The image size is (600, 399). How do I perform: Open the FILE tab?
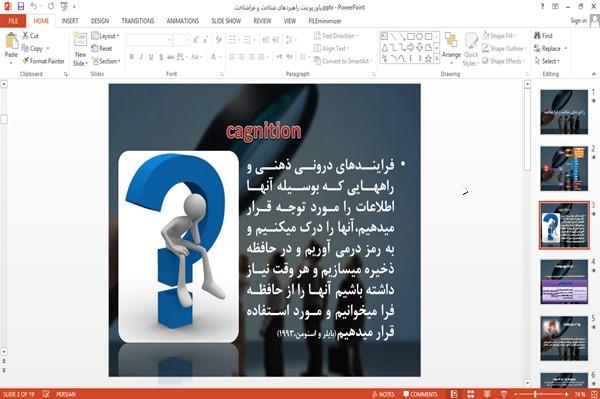[13, 21]
